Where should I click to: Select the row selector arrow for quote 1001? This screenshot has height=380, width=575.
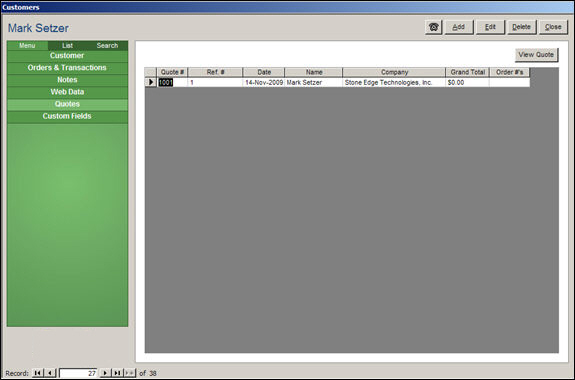coord(151,82)
